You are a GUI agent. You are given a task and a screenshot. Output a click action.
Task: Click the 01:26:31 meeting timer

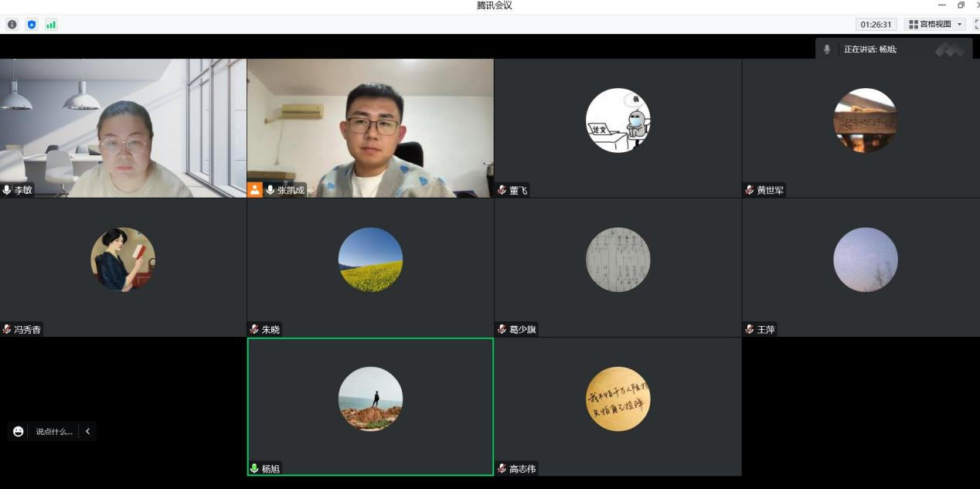click(876, 25)
